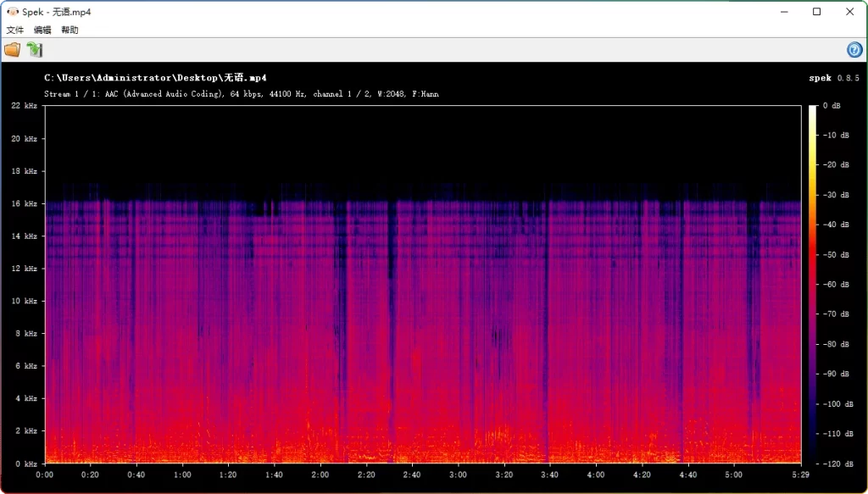
Task: Click the file path C:\Users\Administrator\Desktop\无语.mp4
Action: click(x=156, y=77)
